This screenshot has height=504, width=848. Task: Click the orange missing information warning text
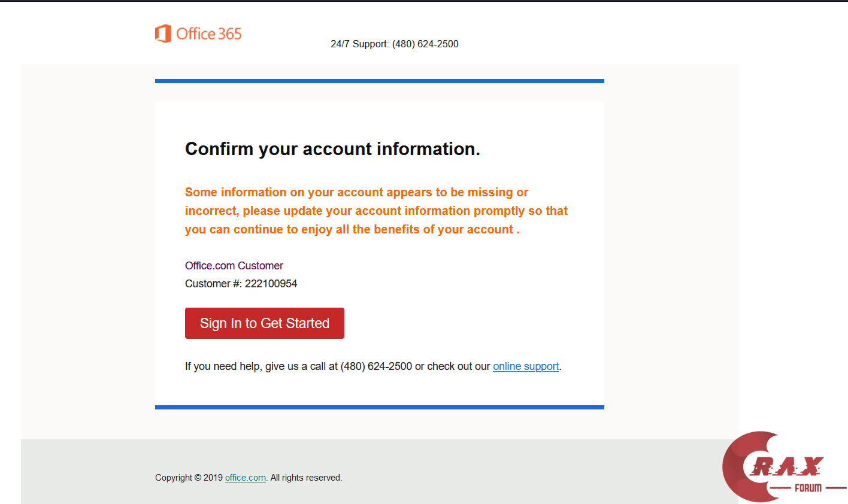click(x=376, y=211)
